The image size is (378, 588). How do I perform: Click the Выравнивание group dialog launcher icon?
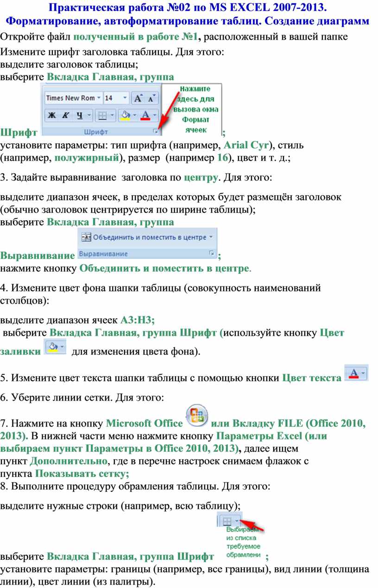click(212, 253)
